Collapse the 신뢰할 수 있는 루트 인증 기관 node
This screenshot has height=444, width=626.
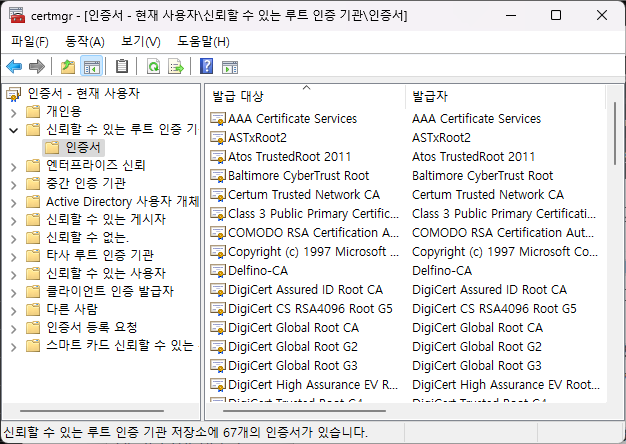(14, 130)
